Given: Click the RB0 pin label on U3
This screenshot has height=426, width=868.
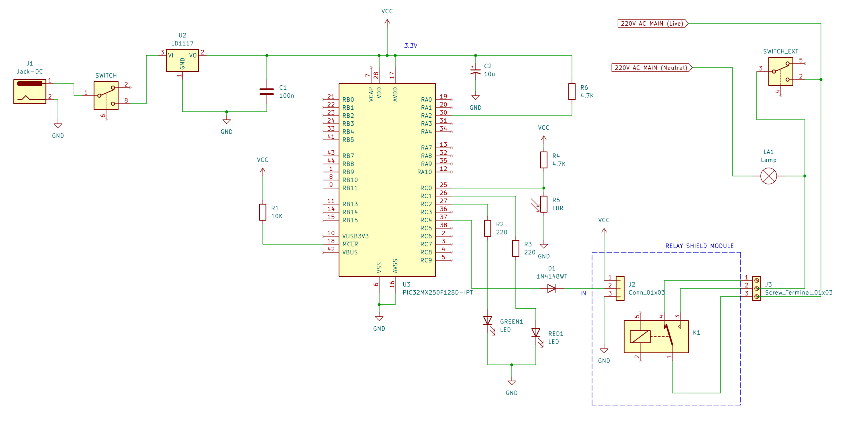Looking at the screenshot, I should click(348, 100).
